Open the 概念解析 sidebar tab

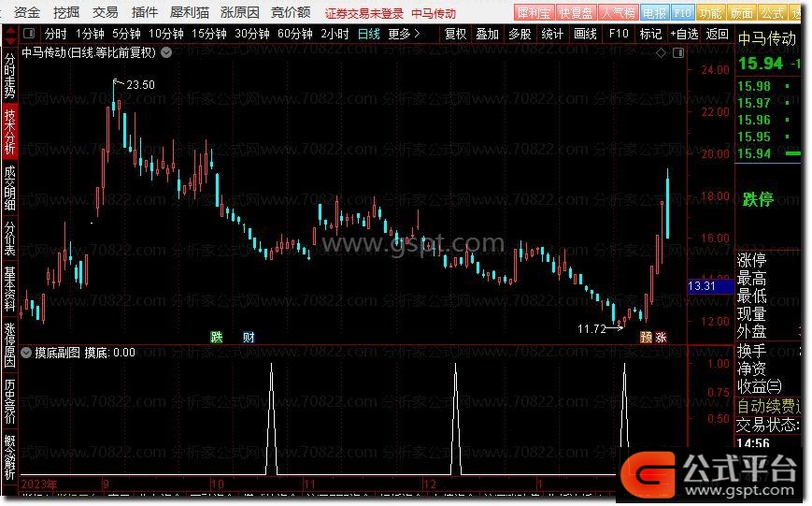10,457
